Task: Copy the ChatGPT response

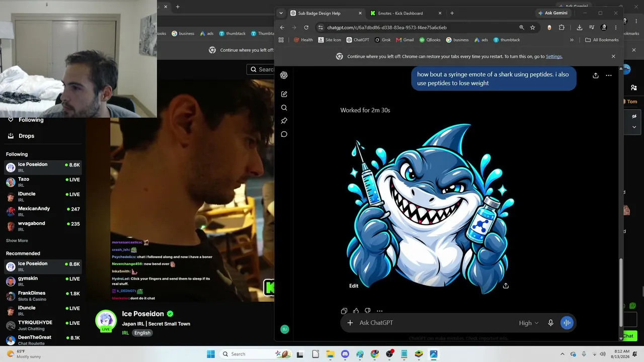Action: 344,311
